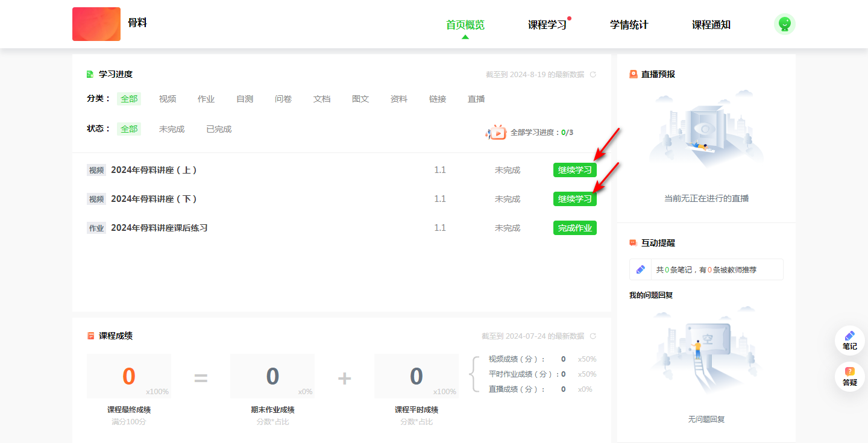Open the 学情统计 tab

(629, 25)
